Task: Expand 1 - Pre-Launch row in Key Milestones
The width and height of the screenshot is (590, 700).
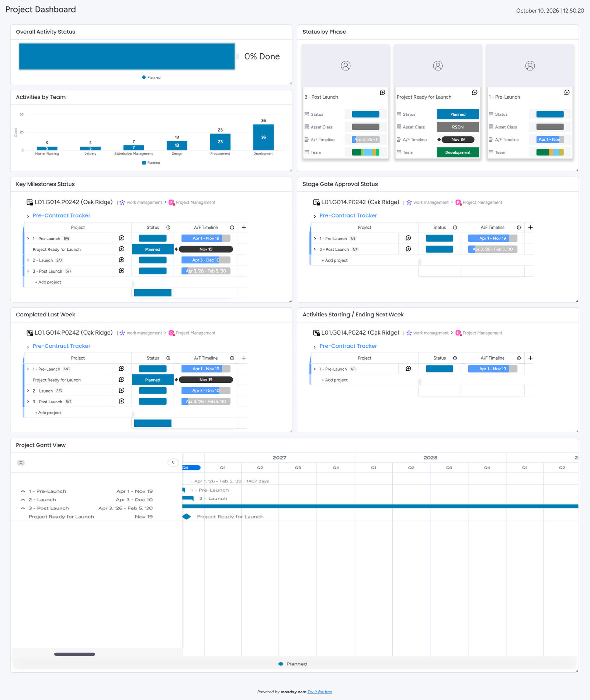Action: (x=28, y=239)
